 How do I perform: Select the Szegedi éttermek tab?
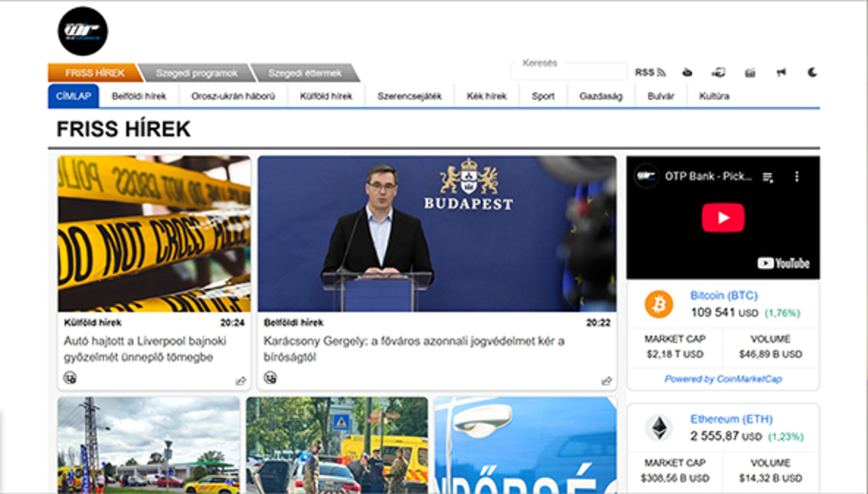pos(305,73)
